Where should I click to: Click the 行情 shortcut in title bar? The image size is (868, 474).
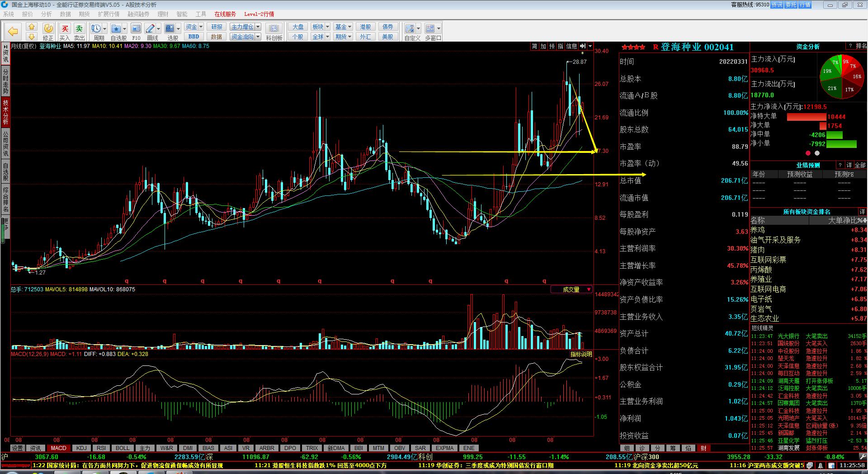[805, 5]
